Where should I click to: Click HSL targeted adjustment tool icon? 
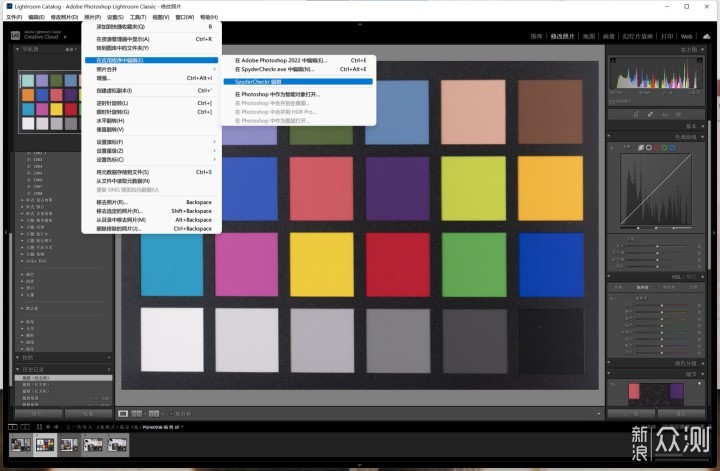(612, 298)
